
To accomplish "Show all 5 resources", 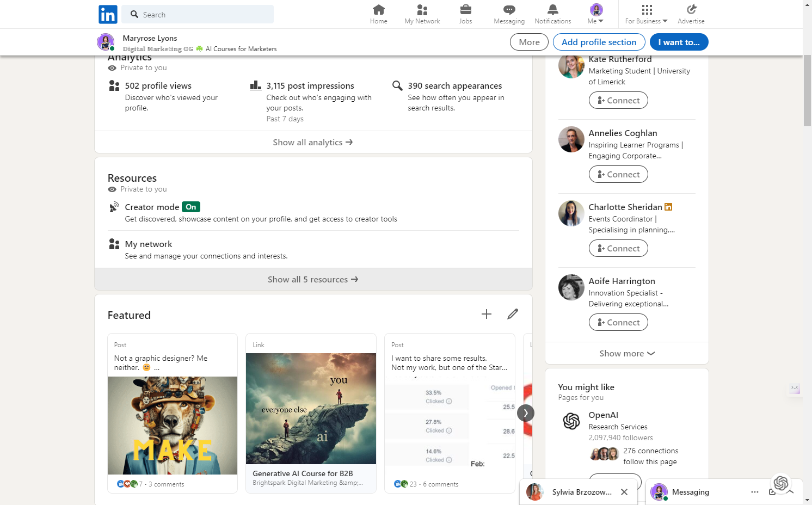I will [313, 279].
